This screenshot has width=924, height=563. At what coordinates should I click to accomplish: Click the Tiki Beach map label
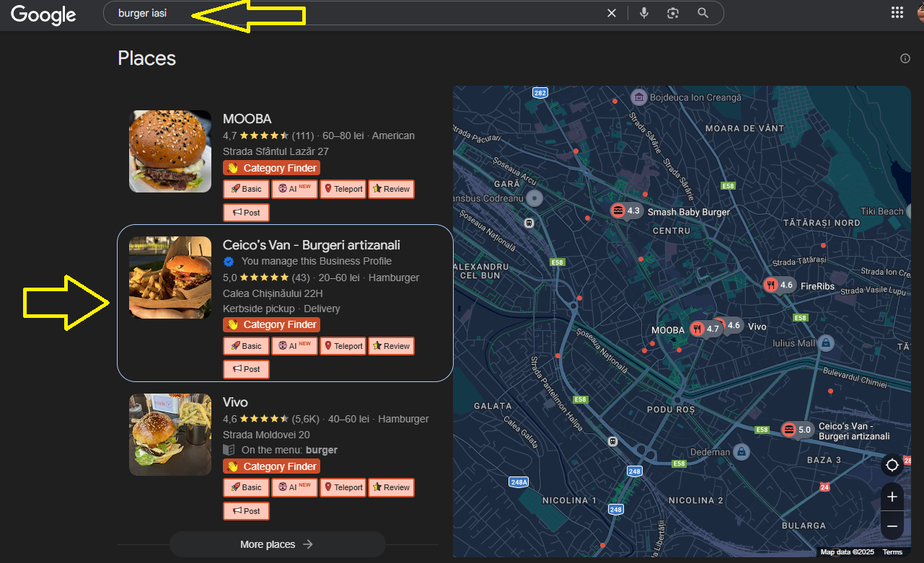coord(882,211)
